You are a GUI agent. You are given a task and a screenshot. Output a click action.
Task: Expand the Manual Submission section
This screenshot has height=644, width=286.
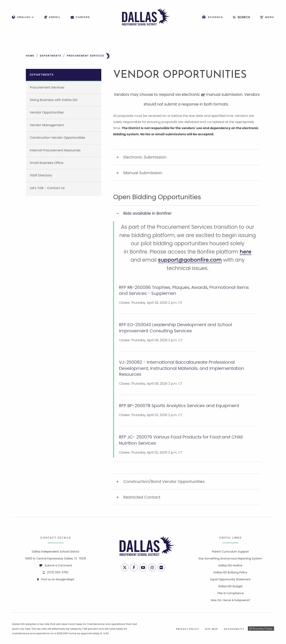[x=142, y=173]
